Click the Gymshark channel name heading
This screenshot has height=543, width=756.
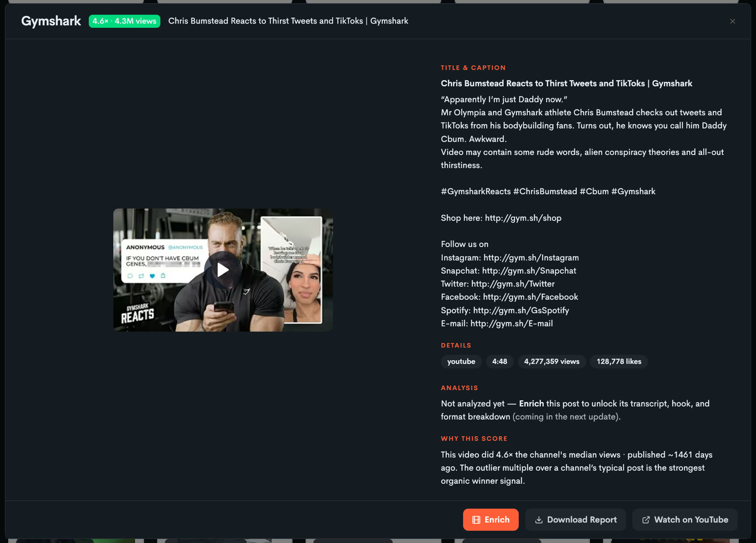click(x=51, y=21)
